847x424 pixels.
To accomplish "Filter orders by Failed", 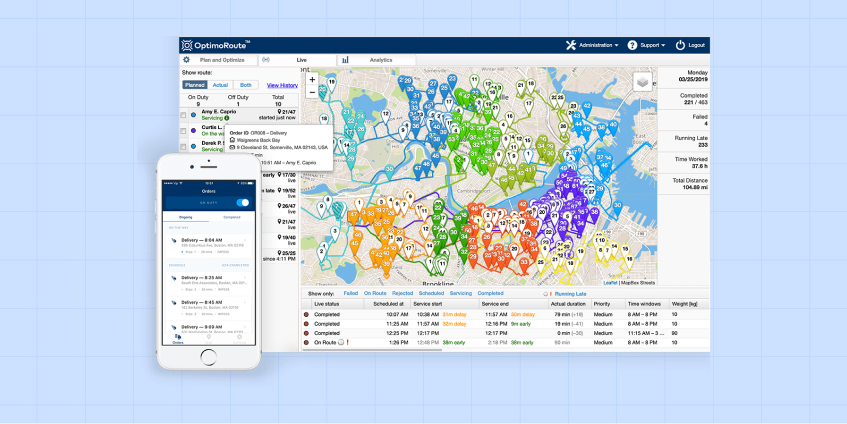I will point(351,293).
